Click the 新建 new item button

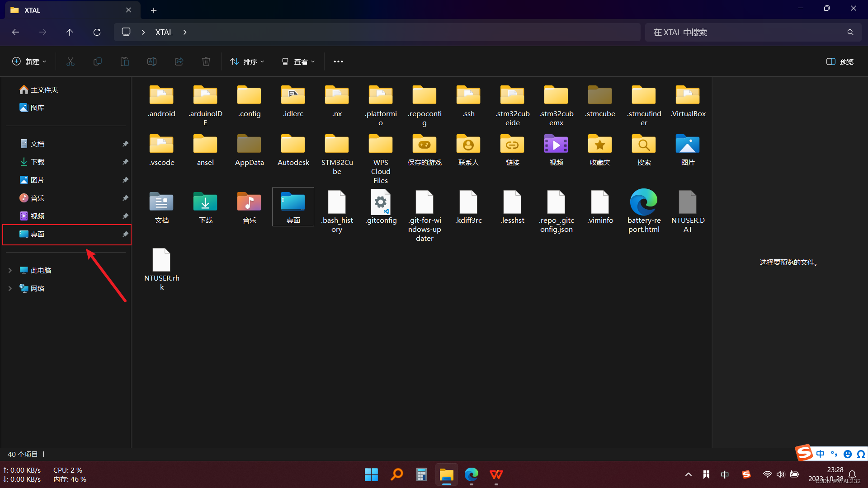pos(29,61)
